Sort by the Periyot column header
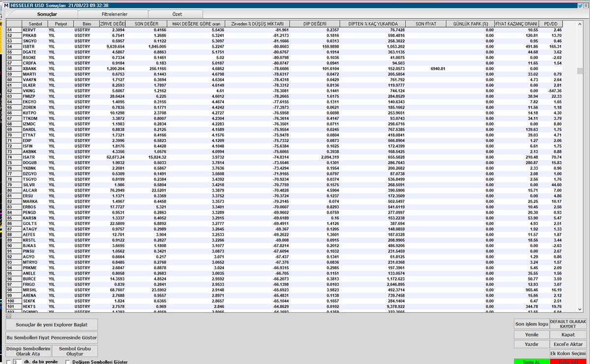The width and height of the screenshot is (590, 364). [x=60, y=24]
